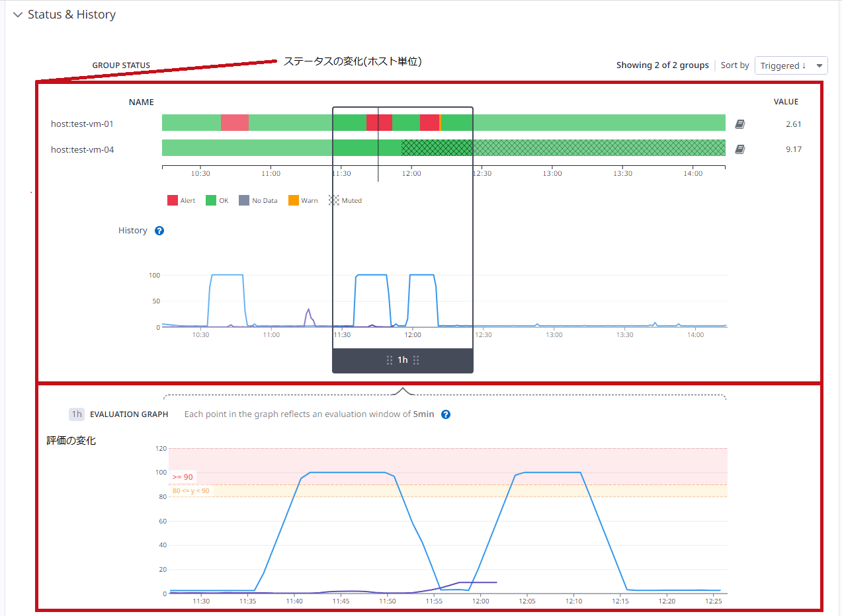Click the 1h badge beside EVALUATION GRAPH

click(x=77, y=414)
